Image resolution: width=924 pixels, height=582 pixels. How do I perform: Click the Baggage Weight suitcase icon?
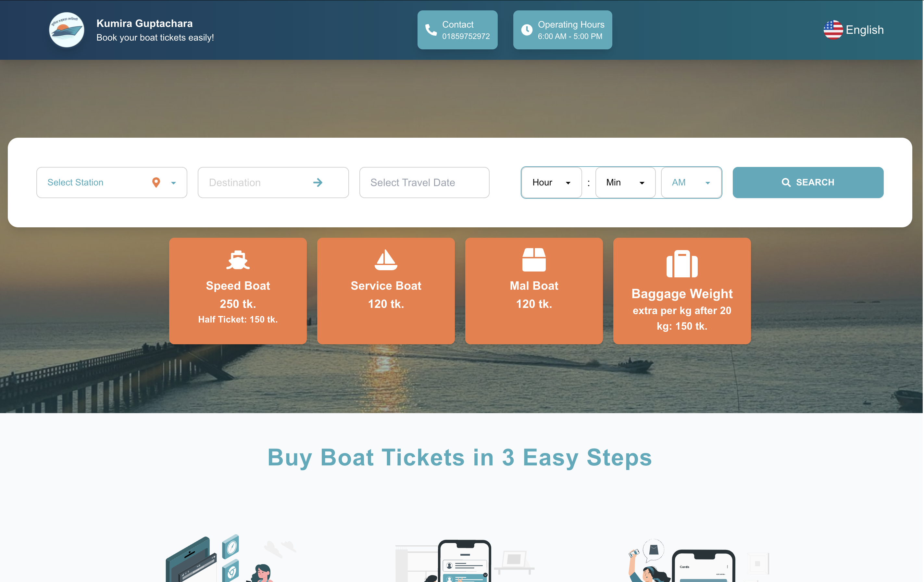(682, 264)
